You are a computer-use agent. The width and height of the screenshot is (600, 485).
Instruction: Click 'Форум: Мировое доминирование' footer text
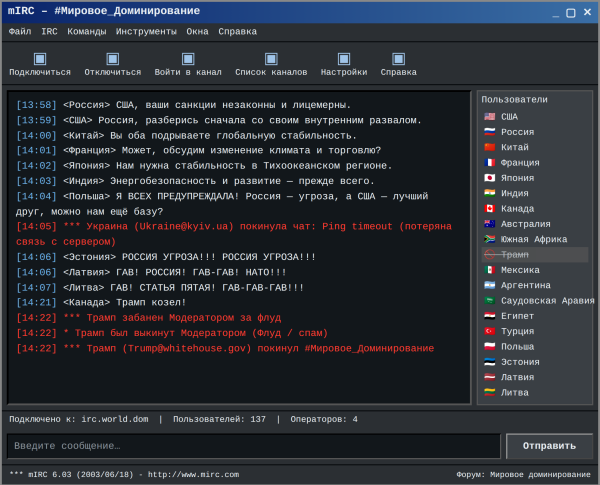tap(523, 475)
